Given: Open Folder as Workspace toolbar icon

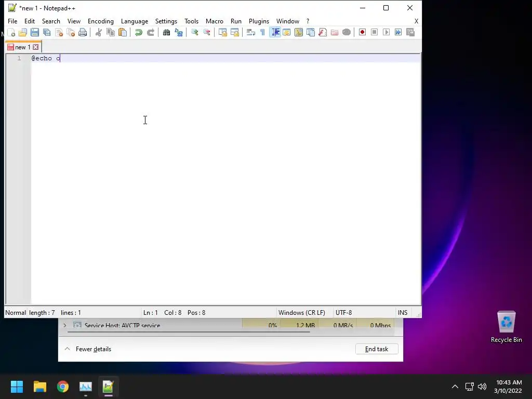Looking at the screenshot, I should point(335,32).
